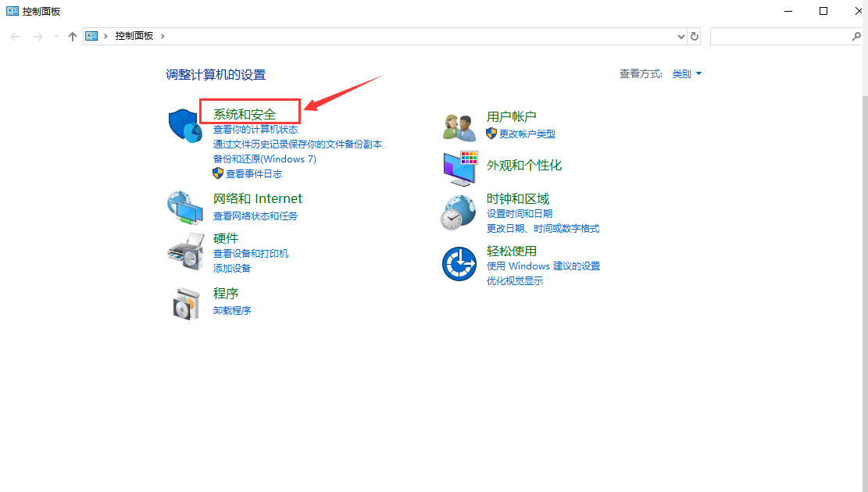Click the User Accounts people icon
This screenshot has height=492, width=868.
(x=459, y=127)
